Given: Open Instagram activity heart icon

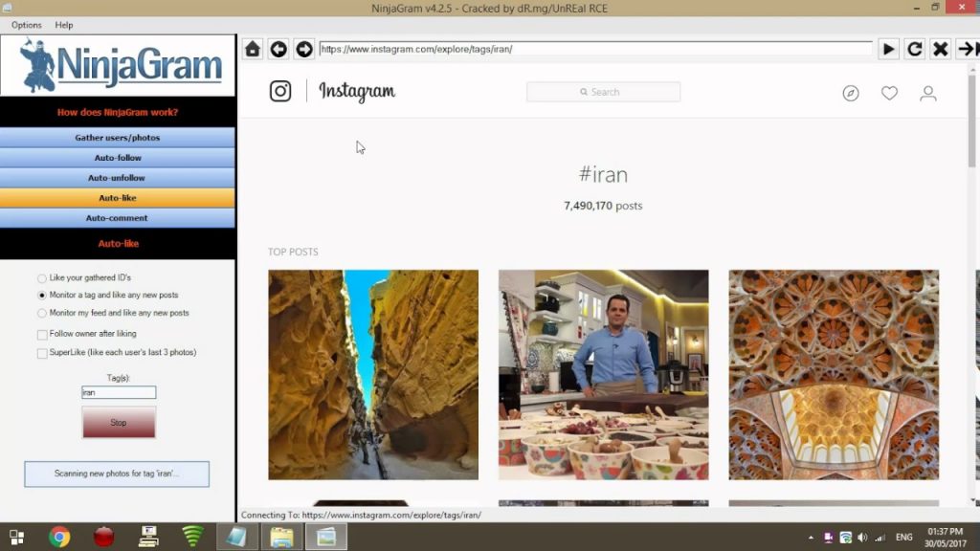Looking at the screenshot, I should coord(889,93).
